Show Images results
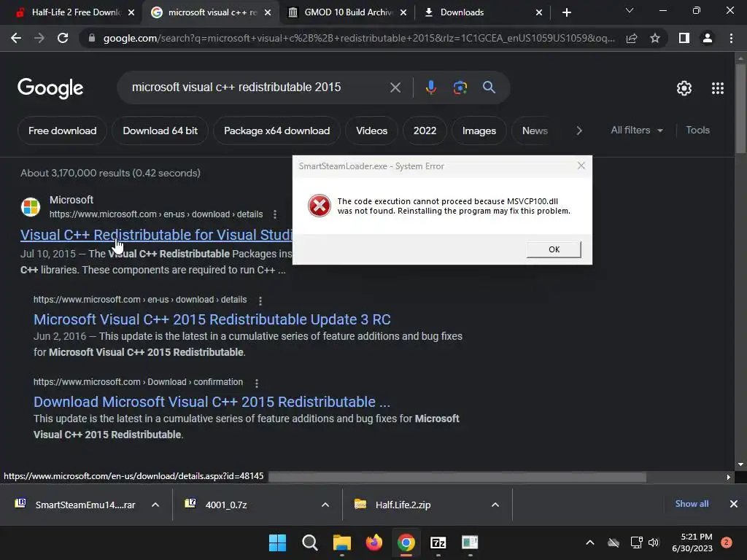The height and width of the screenshot is (560, 747). (x=479, y=131)
